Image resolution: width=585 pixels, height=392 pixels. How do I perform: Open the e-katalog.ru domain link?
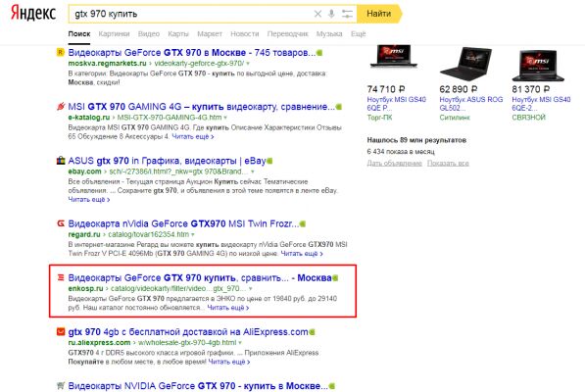tap(89, 118)
